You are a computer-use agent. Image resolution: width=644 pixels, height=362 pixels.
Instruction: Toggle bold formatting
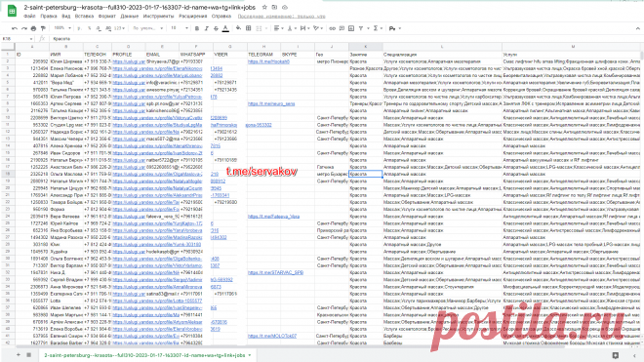[x=197, y=28]
